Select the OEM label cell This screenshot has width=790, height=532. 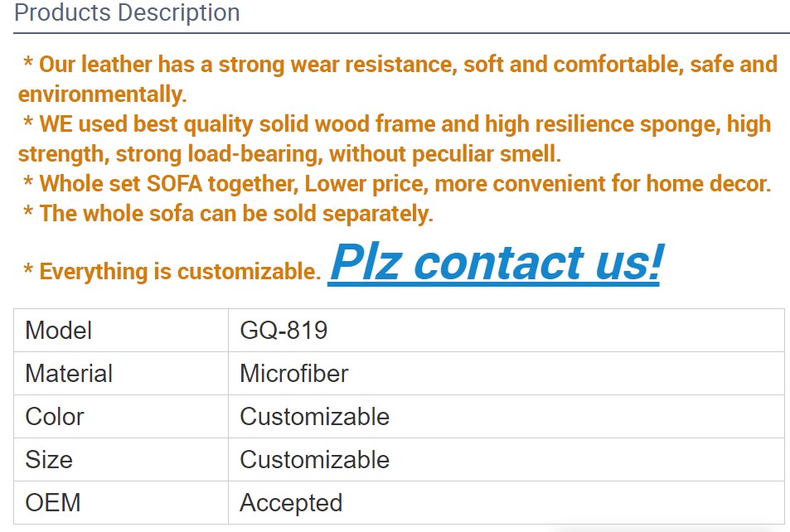point(121,502)
